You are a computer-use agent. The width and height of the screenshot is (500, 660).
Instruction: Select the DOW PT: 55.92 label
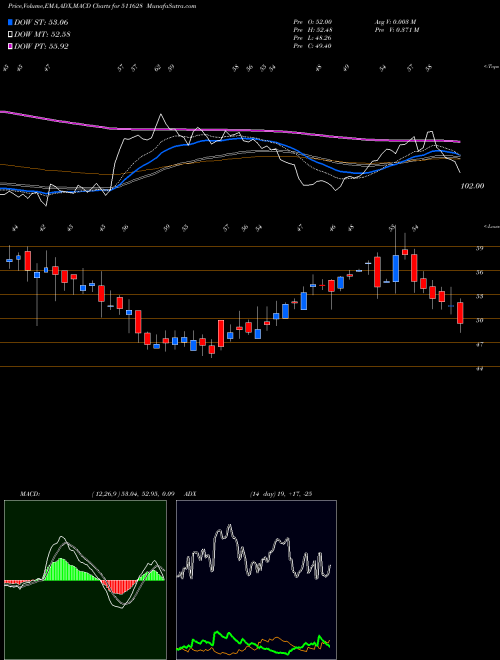tap(41, 46)
